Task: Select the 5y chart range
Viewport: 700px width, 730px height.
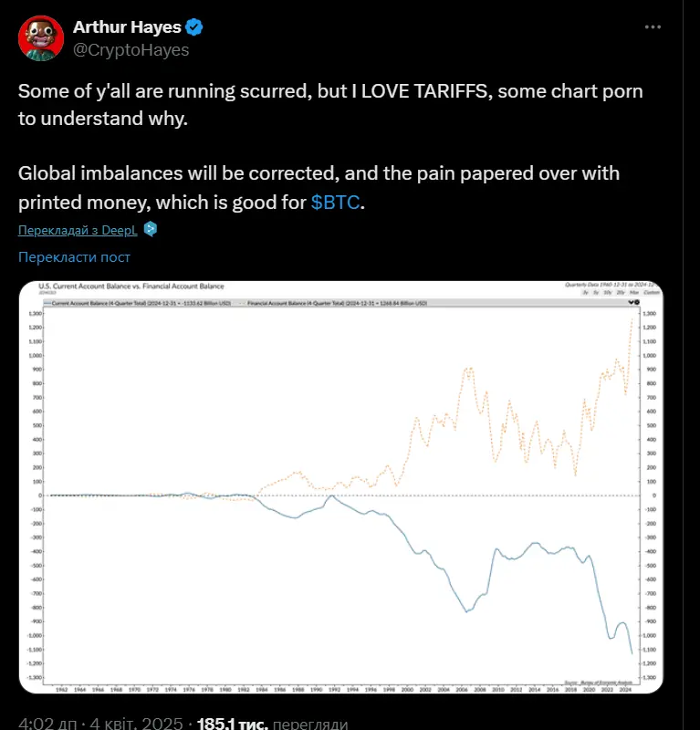Action: click(x=596, y=292)
